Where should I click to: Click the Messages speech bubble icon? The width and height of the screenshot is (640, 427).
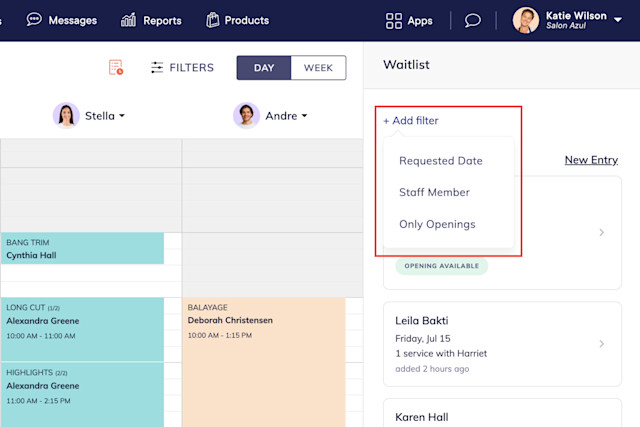pos(34,19)
